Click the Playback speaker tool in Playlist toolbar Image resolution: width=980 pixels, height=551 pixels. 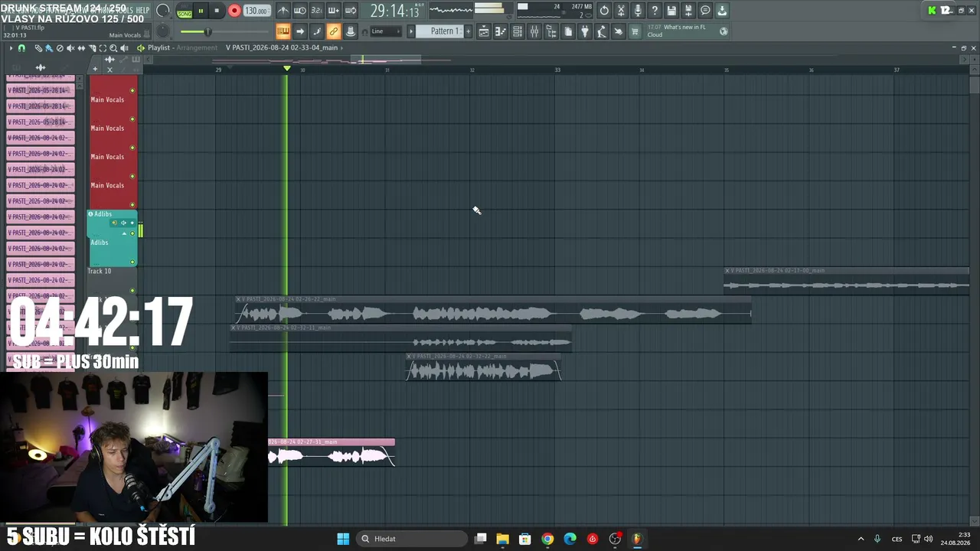(124, 48)
